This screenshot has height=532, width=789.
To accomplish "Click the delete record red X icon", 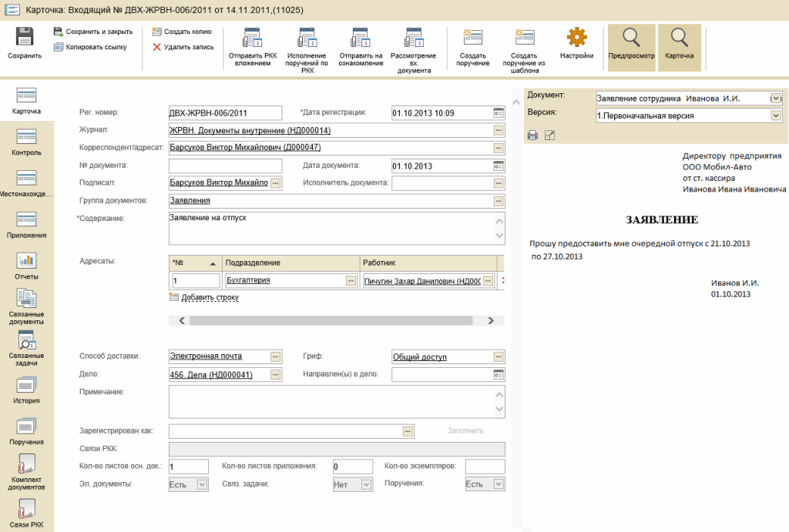I will (x=157, y=47).
